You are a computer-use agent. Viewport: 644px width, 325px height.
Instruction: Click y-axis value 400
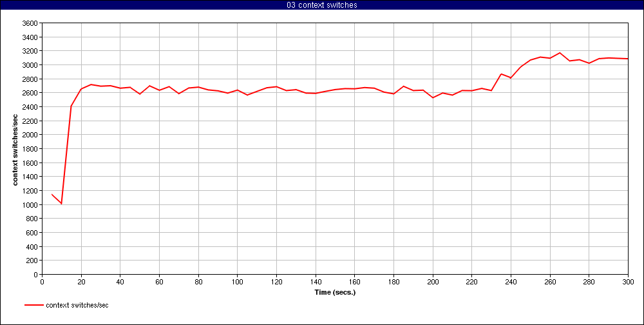33,247
